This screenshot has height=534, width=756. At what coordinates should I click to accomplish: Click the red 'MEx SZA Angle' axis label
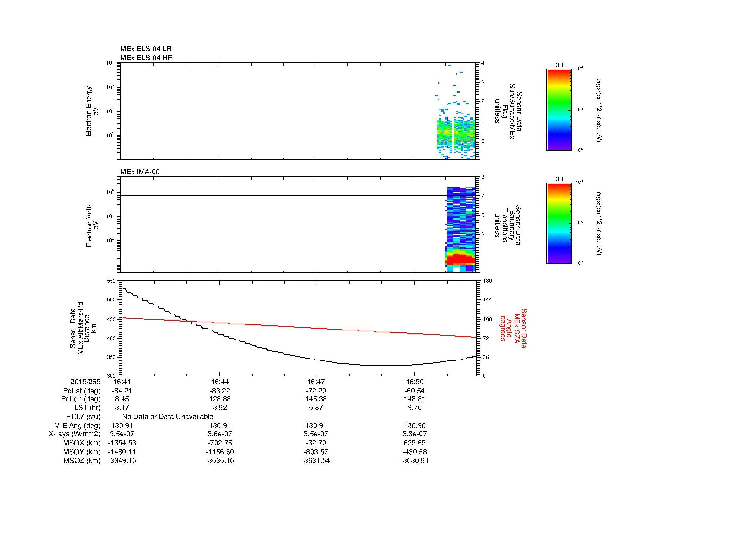tap(513, 328)
